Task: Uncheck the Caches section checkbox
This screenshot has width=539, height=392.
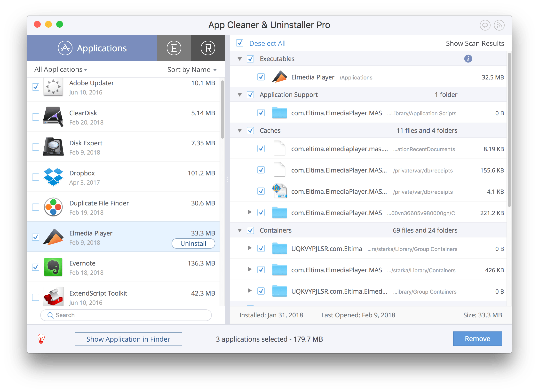Action: [250, 130]
